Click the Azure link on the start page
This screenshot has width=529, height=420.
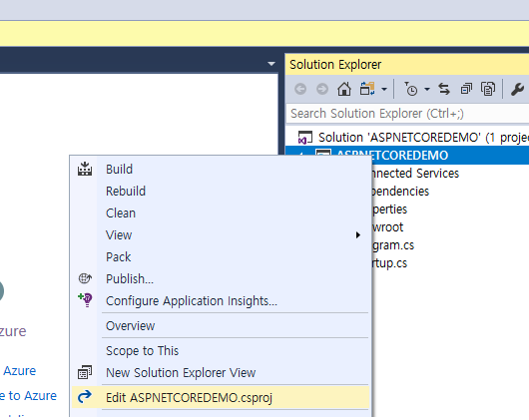tap(19, 371)
